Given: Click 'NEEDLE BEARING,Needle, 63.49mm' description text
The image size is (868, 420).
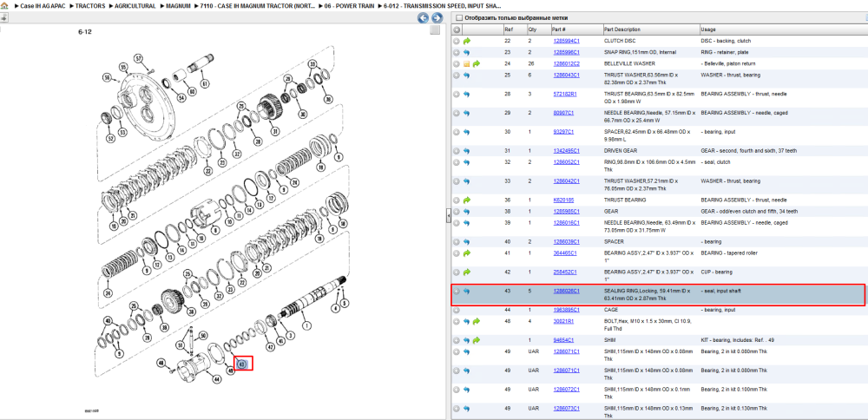Looking at the screenshot, I should click(649, 226).
